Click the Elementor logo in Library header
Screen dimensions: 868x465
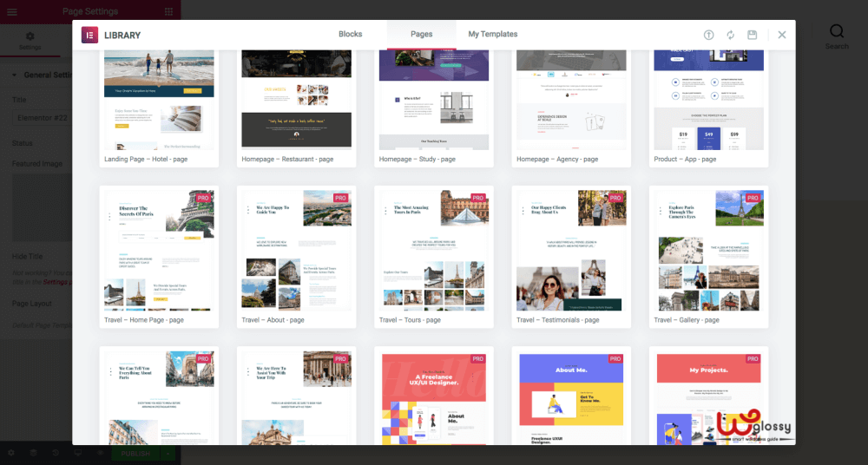(89, 35)
